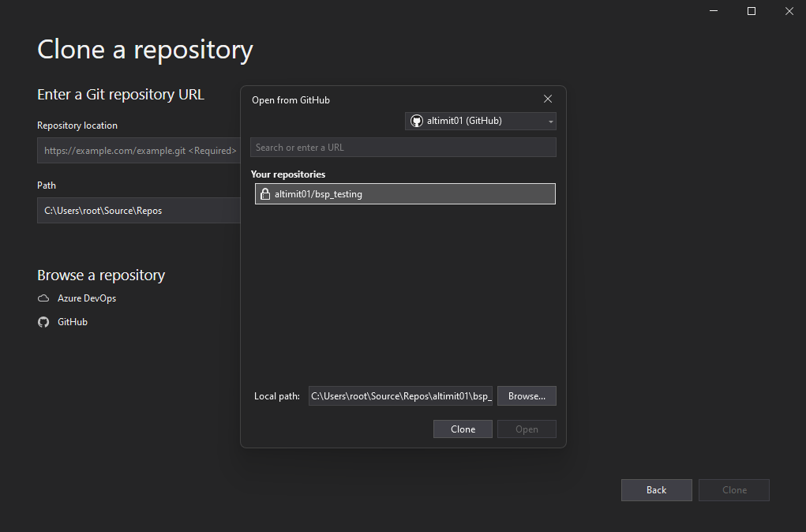Click the 'Your repositories' heading
This screenshot has height=532, width=806.
288,174
